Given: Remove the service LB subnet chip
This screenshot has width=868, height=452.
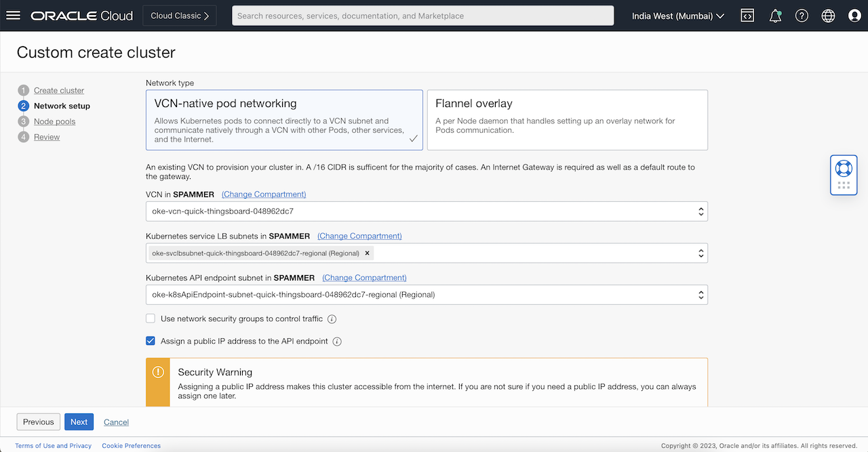Looking at the screenshot, I should (368, 253).
